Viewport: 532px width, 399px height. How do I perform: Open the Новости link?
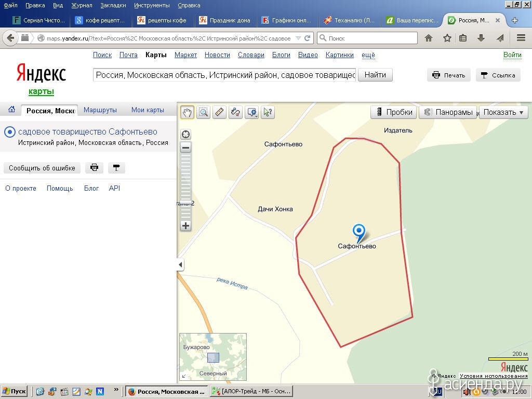[x=217, y=55]
